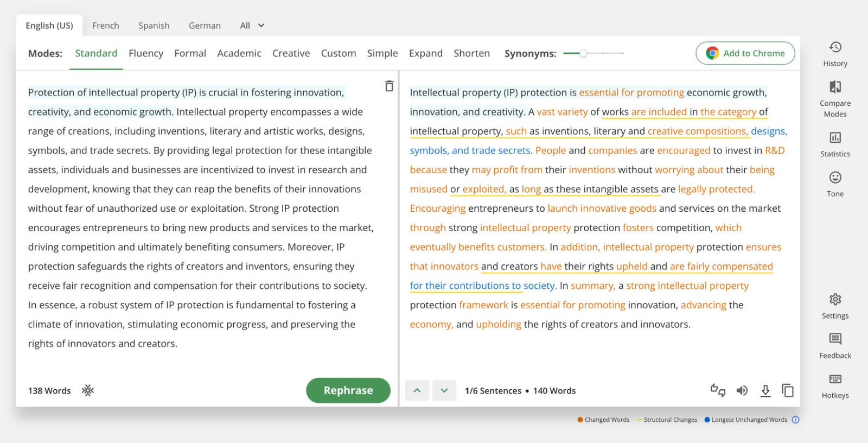Viewport: 868px width, 443px height.
Task: Click the freeze words snowflake icon
Action: point(88,390)
